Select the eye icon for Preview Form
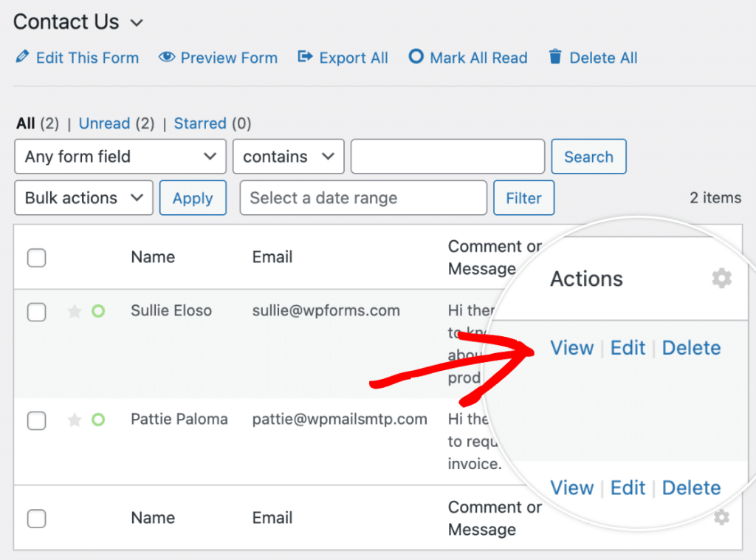 (167, 57)
